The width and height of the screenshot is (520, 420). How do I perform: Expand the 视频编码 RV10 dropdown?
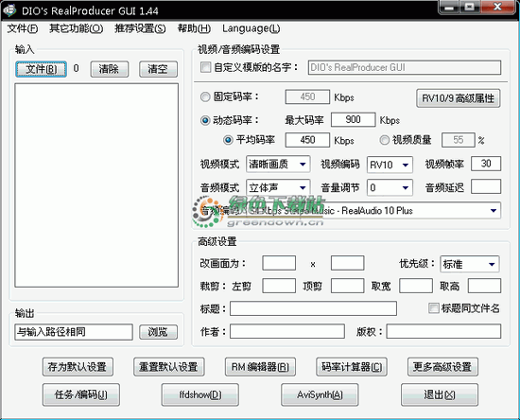[x=390, y=165]
